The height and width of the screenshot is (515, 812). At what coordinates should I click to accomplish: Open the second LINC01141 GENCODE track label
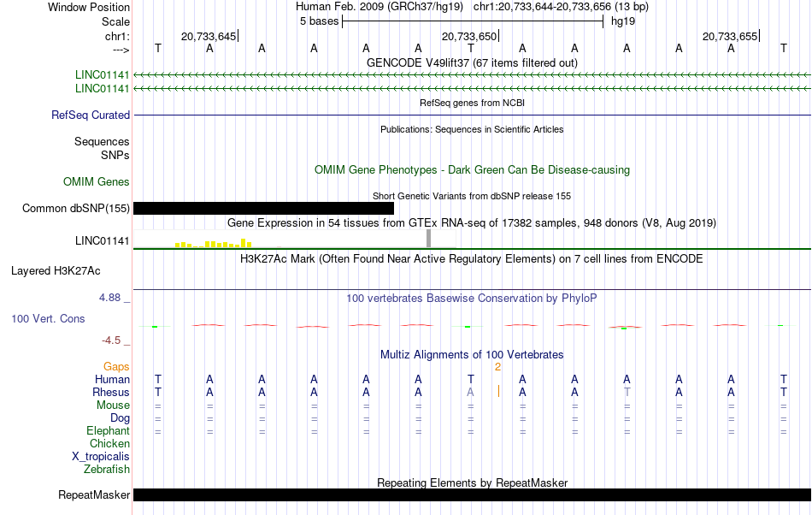[x=102, y=89]
